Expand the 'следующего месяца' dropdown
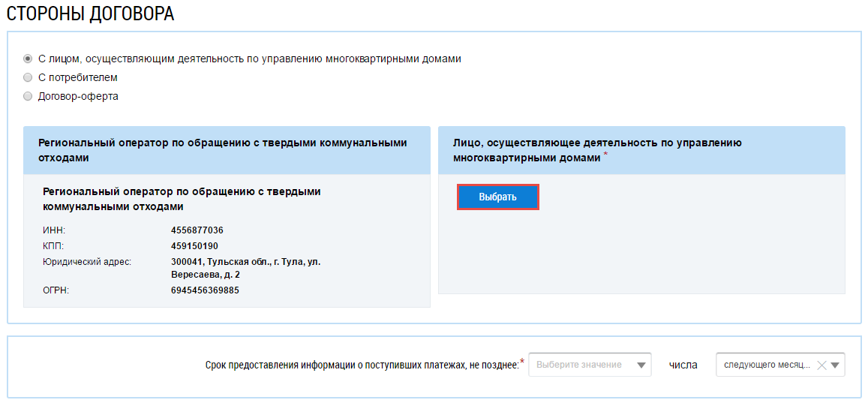The height and width of the screenshot is (409, 868). pyautogui.click(x=766, y=365)
